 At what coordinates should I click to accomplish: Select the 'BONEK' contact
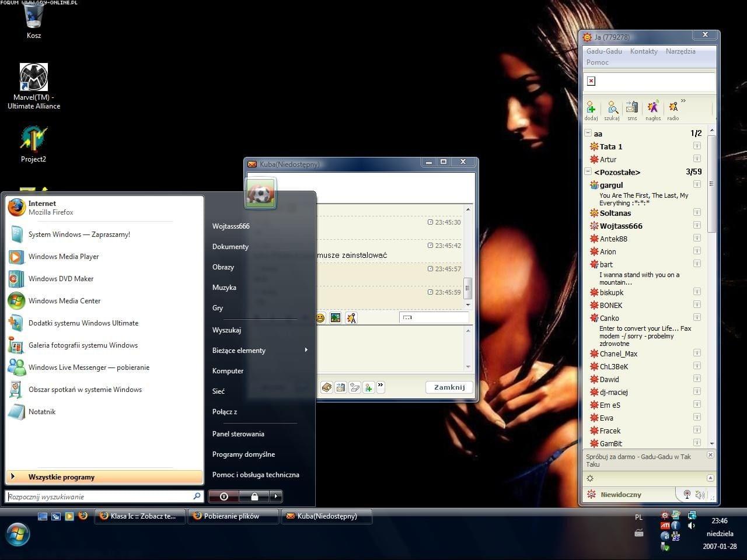pos(611,305)
